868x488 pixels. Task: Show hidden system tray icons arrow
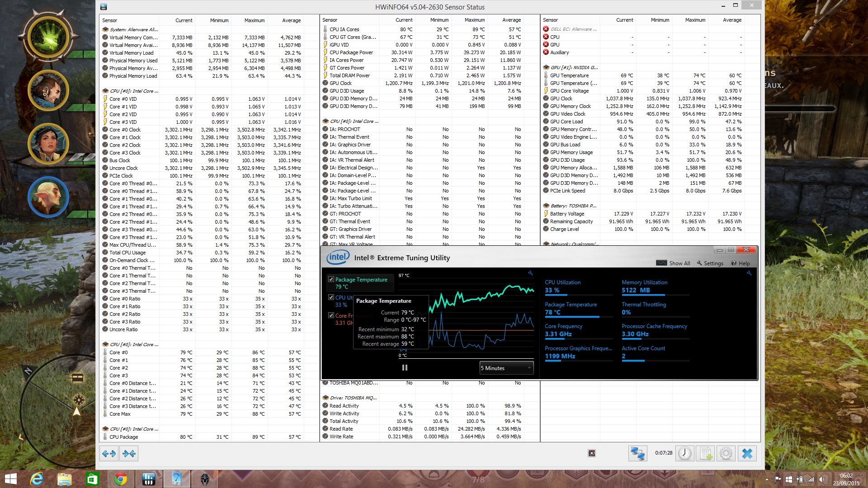767,479
